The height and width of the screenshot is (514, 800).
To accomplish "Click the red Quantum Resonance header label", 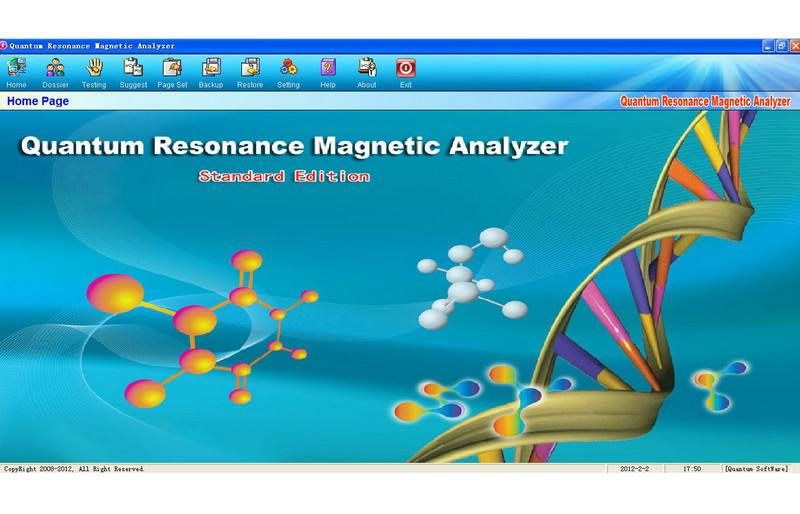I will click(705, 101).
